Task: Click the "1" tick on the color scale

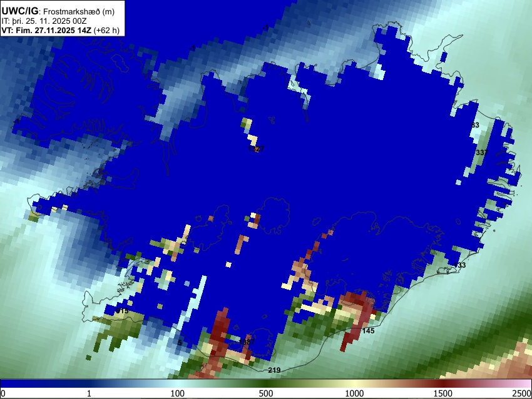Action: coord(89,393)
